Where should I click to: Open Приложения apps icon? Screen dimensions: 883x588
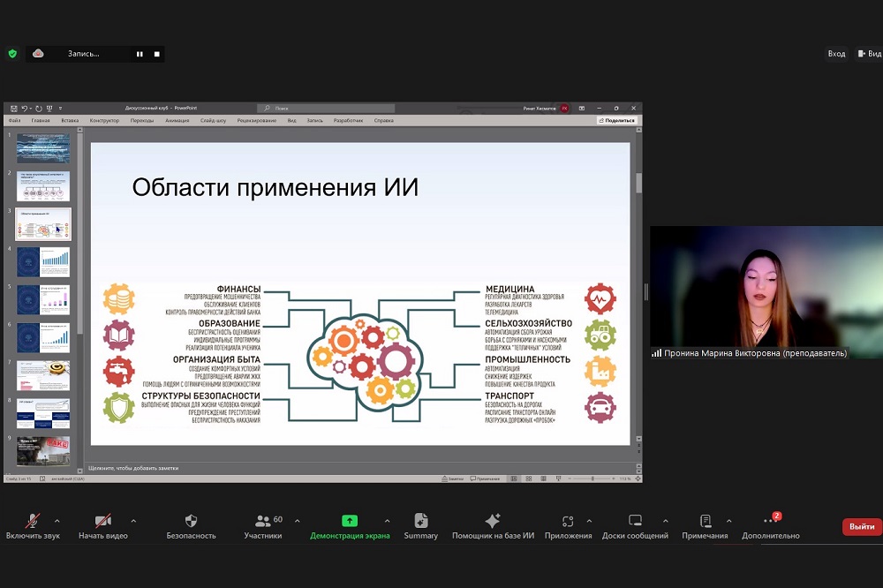coord(568,521)
